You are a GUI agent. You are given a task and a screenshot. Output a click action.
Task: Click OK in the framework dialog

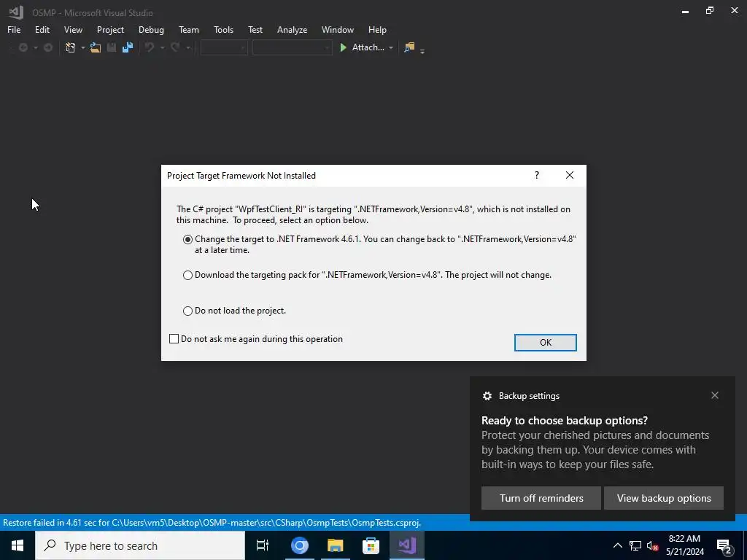tap(546, 343)
